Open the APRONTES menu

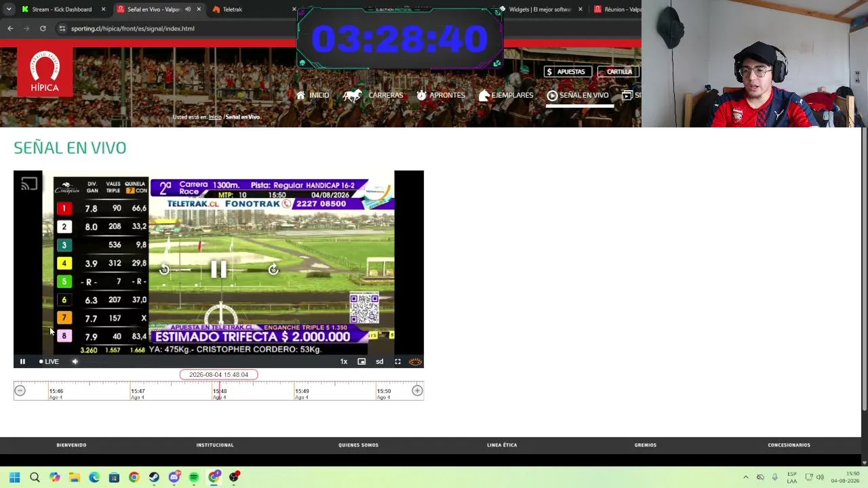point(441,96)
